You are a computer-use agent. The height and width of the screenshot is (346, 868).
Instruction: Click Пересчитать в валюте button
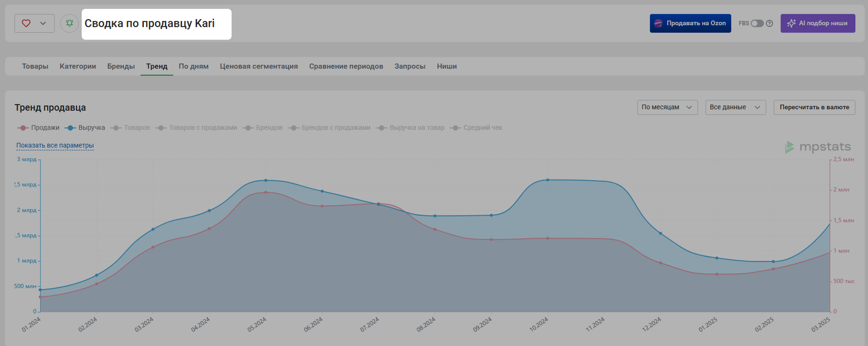tap(814, 107)
